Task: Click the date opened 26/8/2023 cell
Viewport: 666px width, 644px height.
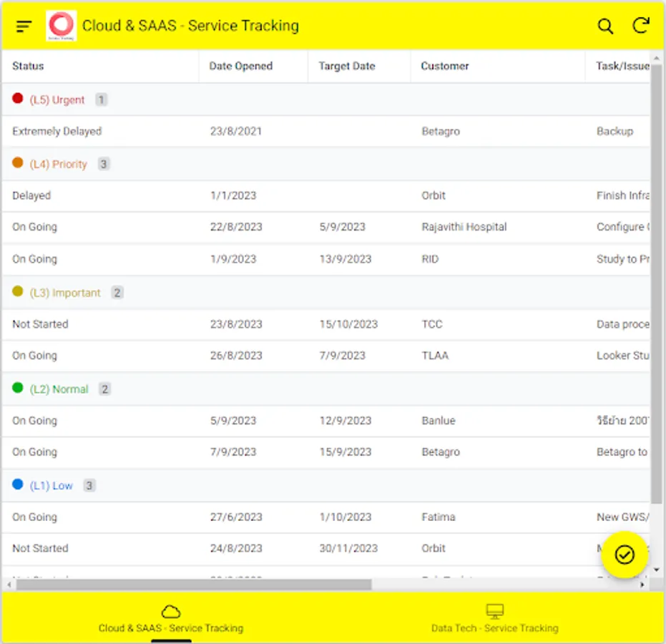Action: click(x=236, y=356)
